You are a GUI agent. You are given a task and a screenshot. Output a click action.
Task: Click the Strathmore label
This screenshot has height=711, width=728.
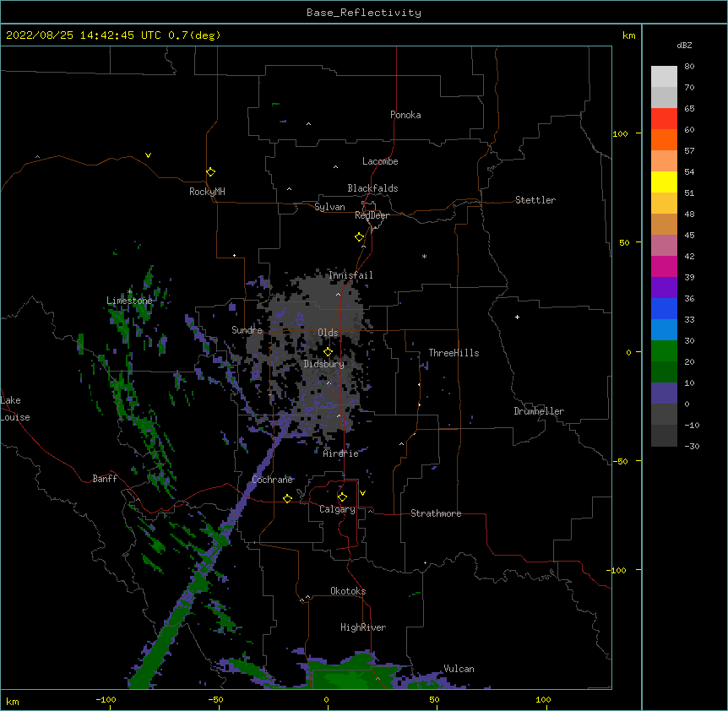[x=436, y=513]
